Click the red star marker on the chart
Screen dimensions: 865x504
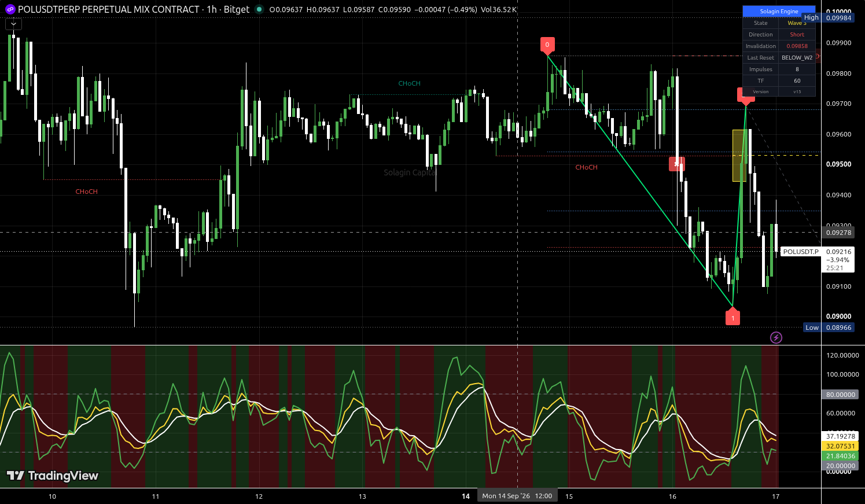676,164
